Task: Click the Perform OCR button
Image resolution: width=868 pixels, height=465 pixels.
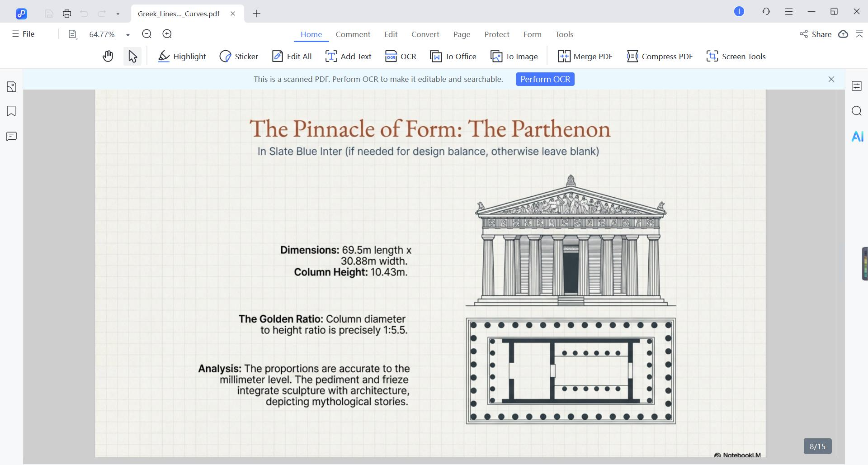Action: click(x=545, y=79)
